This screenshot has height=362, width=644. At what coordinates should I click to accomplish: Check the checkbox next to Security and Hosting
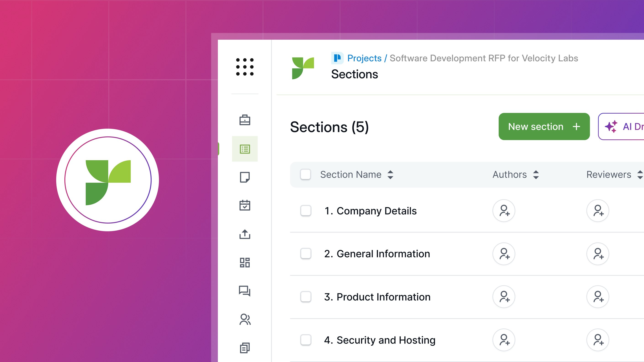(x=306, y=340)
